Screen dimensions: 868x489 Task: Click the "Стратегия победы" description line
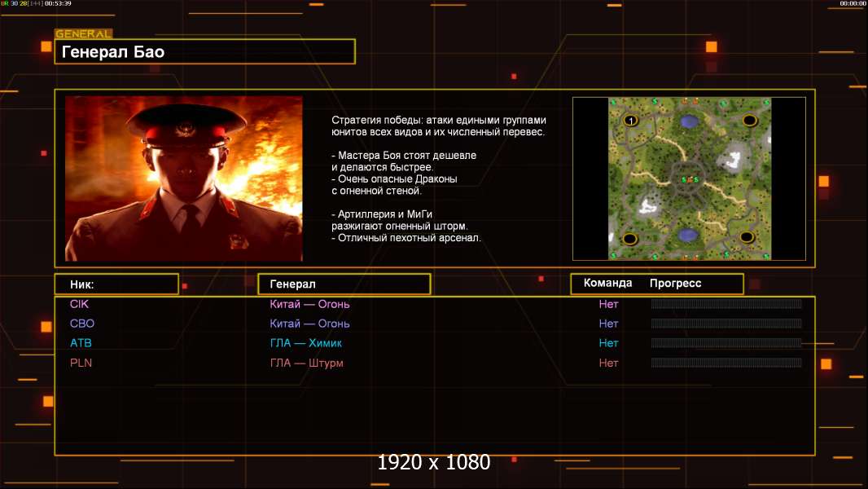[x=439, y=120]
